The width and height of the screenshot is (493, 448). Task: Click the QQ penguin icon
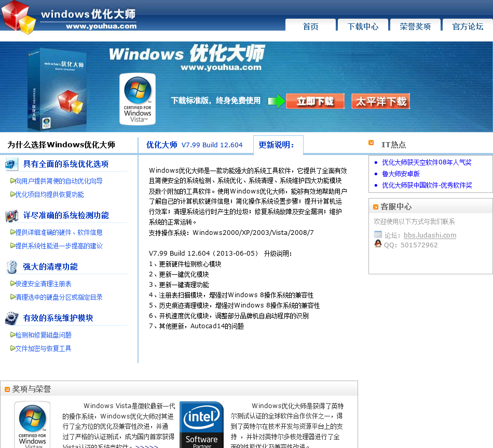378,244
